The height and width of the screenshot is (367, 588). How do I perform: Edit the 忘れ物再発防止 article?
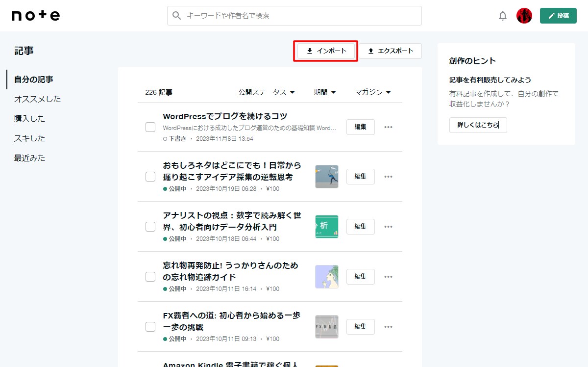click(361, 277)
